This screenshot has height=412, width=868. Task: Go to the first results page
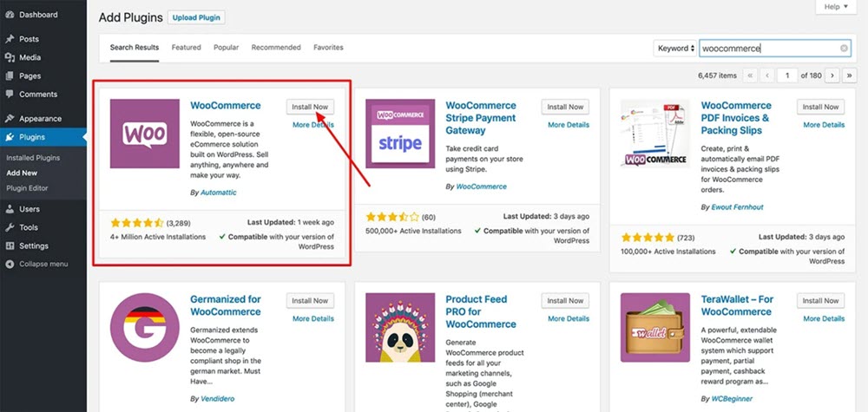click(x=750, y=75)
